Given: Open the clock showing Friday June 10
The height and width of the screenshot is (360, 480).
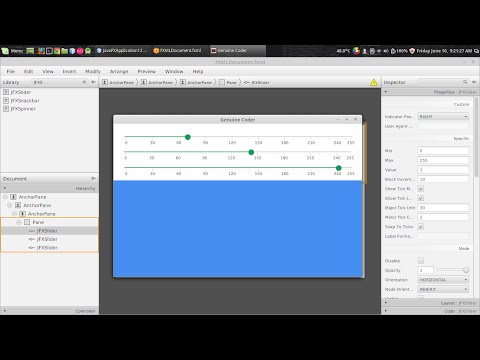Looking at the screenshot, I should 444,51.
